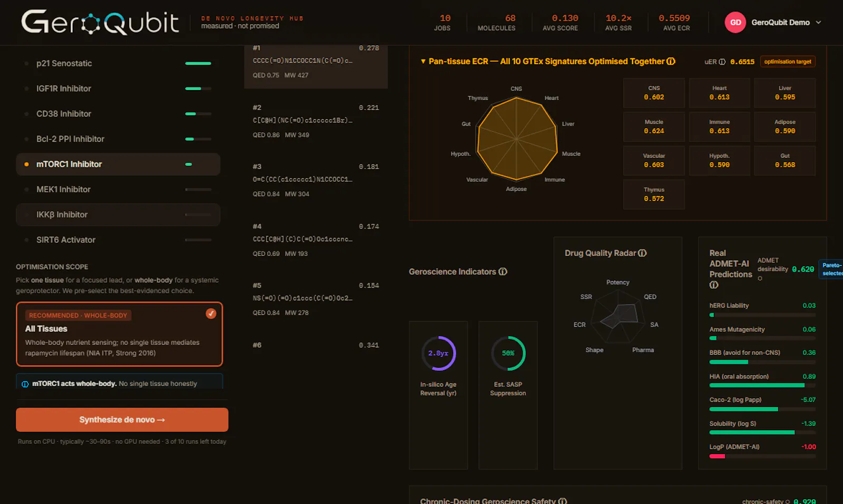Click the CNS 0.602 tissue tile
The height and width of the screenshot is (504, 843).
(x=654, y=93)
